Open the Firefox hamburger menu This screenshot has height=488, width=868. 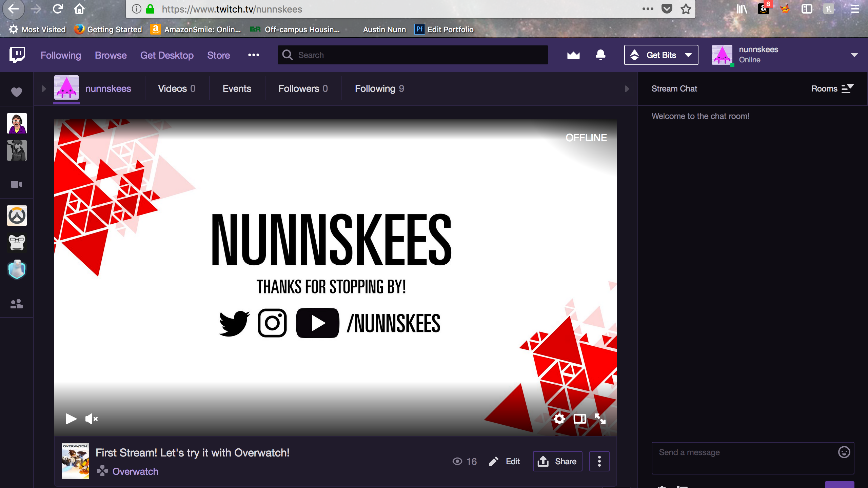(x=855, y=9)
